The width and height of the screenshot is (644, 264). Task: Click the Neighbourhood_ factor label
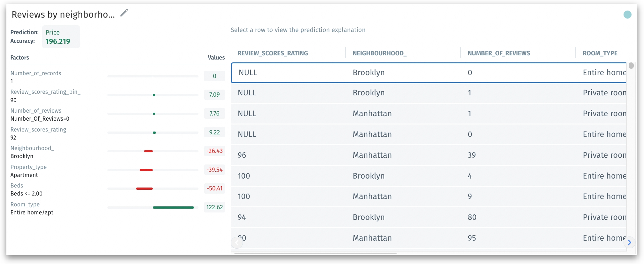coord(32,148)
